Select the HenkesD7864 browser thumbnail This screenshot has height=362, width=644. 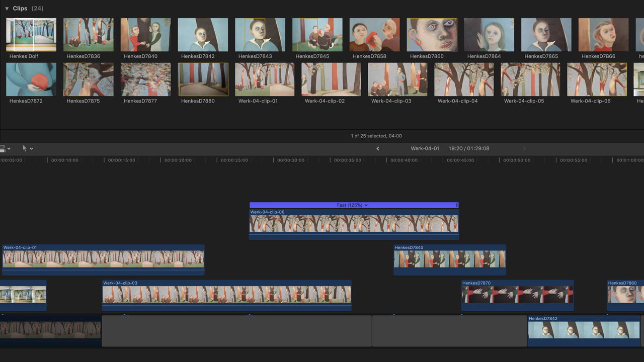tap(489, 35)
